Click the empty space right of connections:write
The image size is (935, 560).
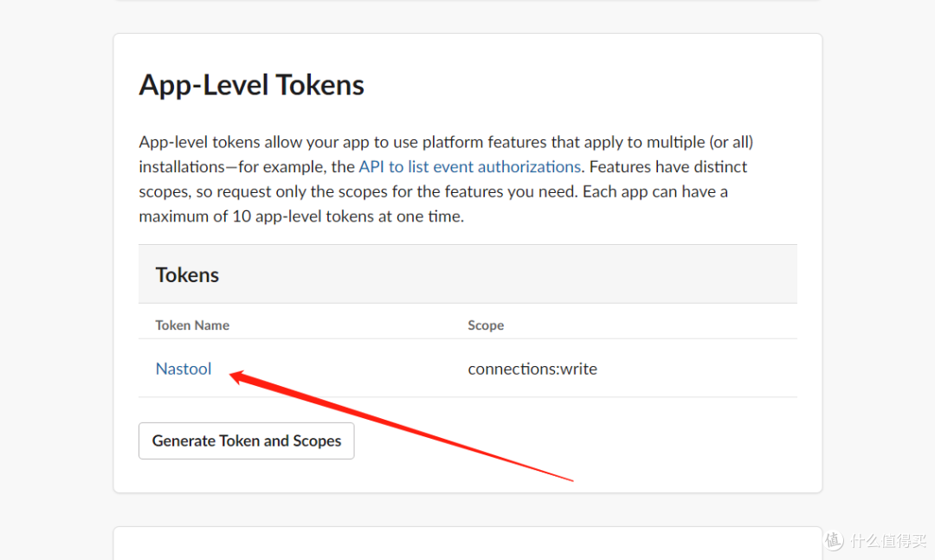click(x=693, y=369)
